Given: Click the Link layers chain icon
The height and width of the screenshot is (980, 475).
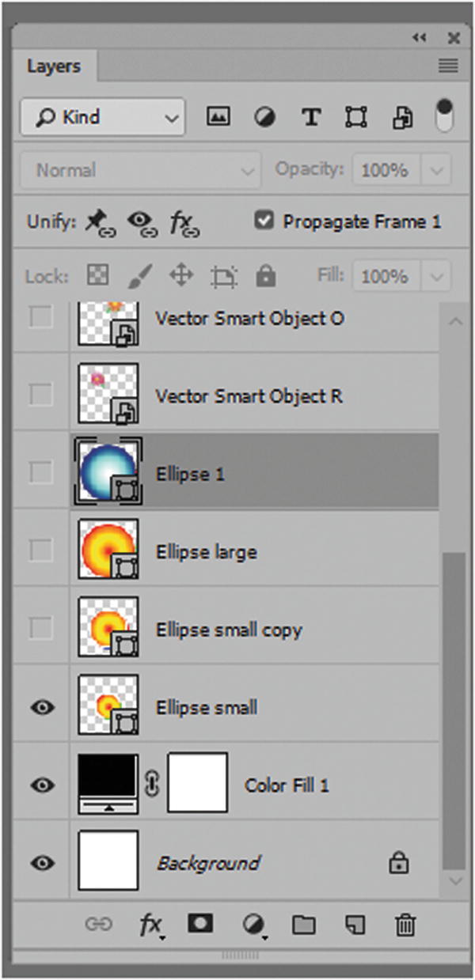Looking at the screenshot, I should [x=100, y=924].
